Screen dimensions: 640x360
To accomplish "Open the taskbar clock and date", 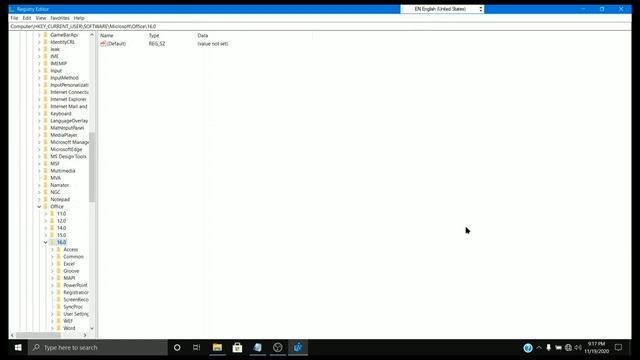I will (596, 348).
